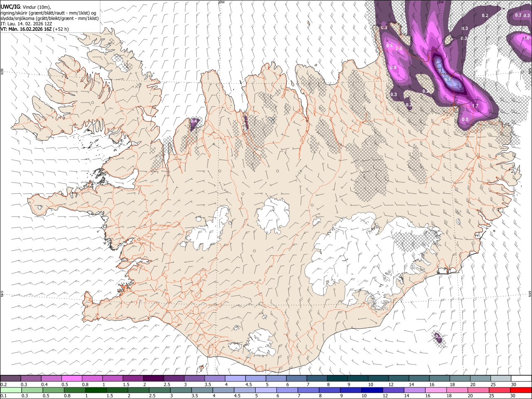Screen dimensions: 532x399
Task: Select pale green swatch after 0.1 in rain scale
Action: click(11, 390)
